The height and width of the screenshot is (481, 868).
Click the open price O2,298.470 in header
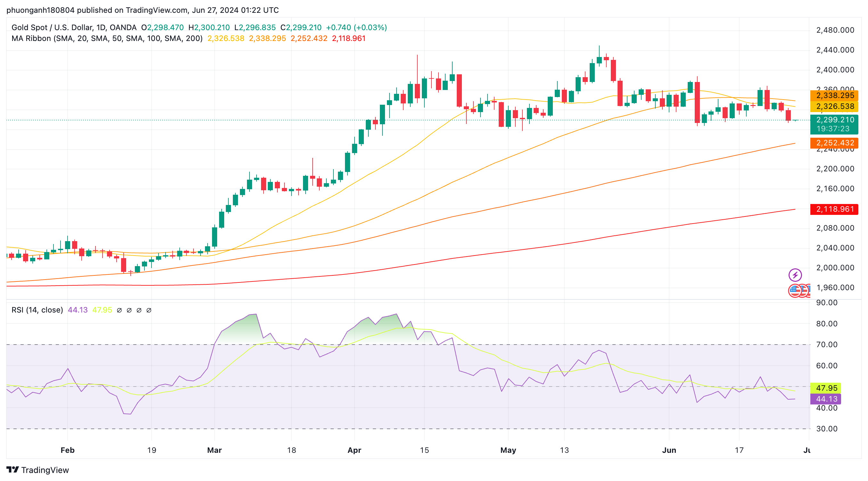162,27
